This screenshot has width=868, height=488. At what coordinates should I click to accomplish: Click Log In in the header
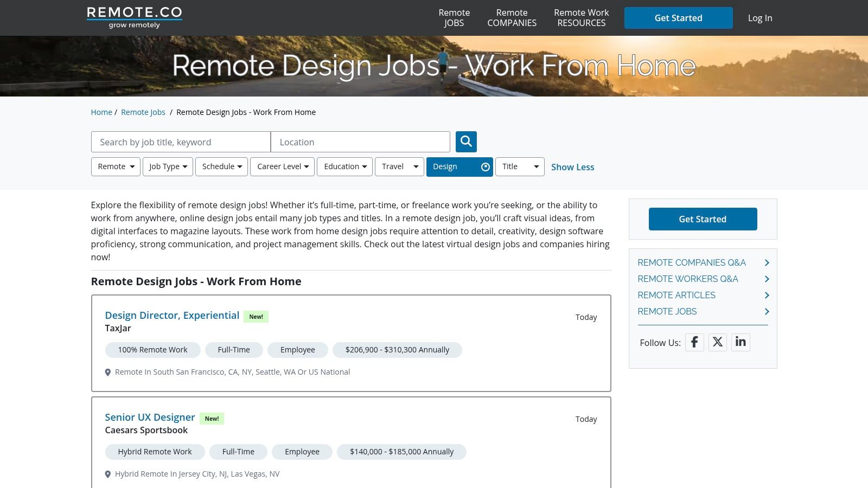(x=760, y=18)
